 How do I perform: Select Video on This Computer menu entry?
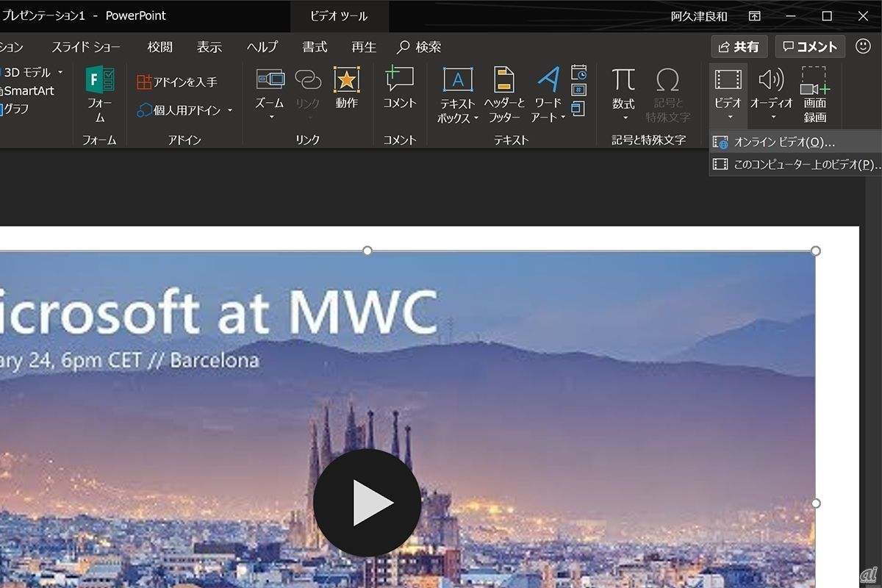tap(796, 165)
